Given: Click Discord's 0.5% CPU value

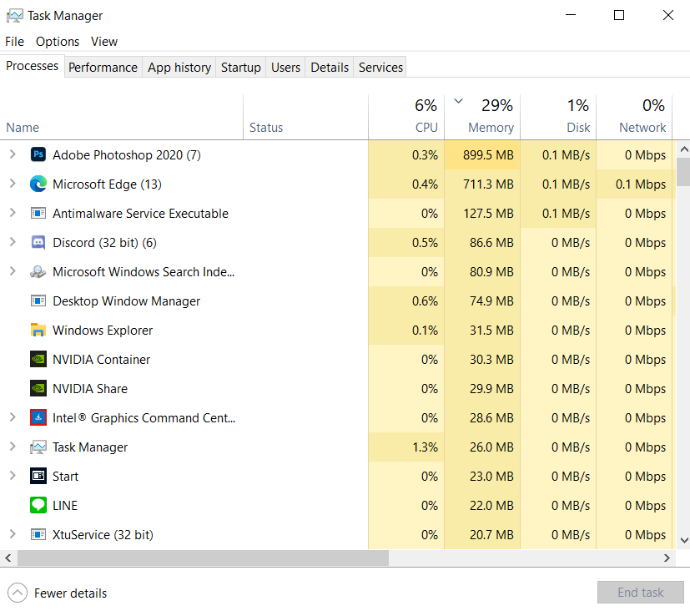Looking at the screenshot, I should (x=425, y=243).
